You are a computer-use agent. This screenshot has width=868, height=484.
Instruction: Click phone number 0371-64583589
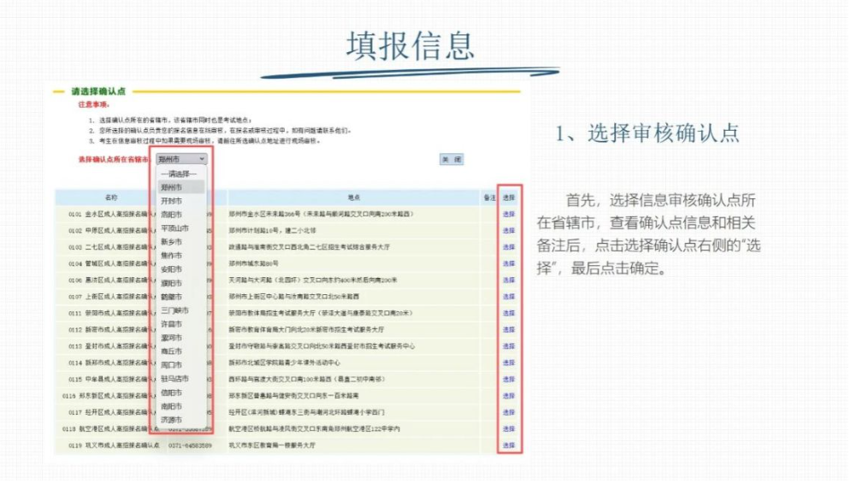click(x=191, y=446)
